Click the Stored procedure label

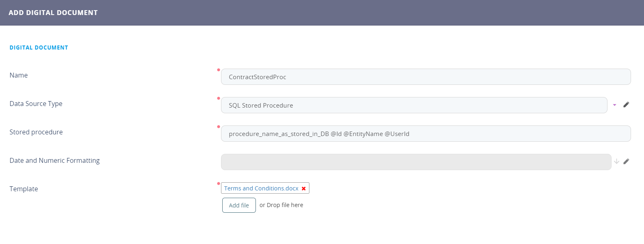coord(36,132)
